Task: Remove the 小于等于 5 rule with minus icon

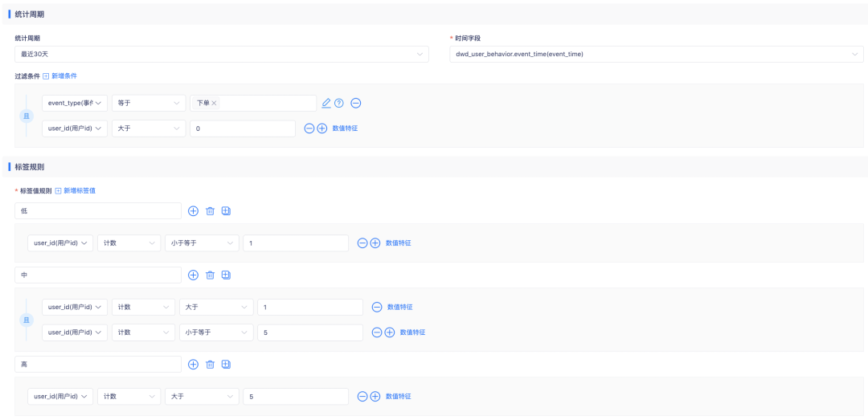Action: point(377,332)
